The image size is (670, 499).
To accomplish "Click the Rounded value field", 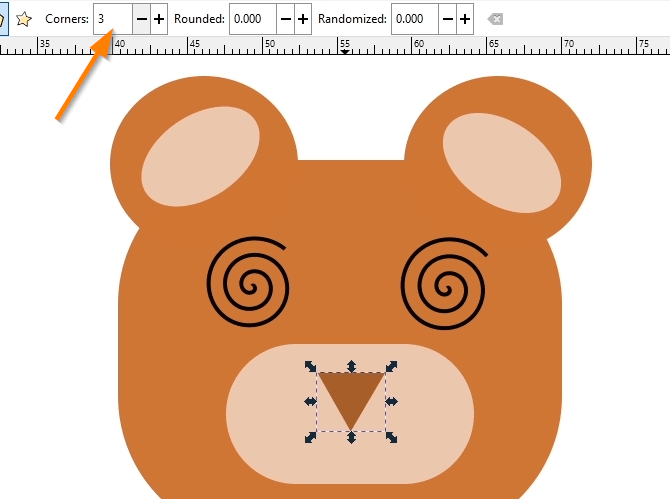I will [253, 19].
